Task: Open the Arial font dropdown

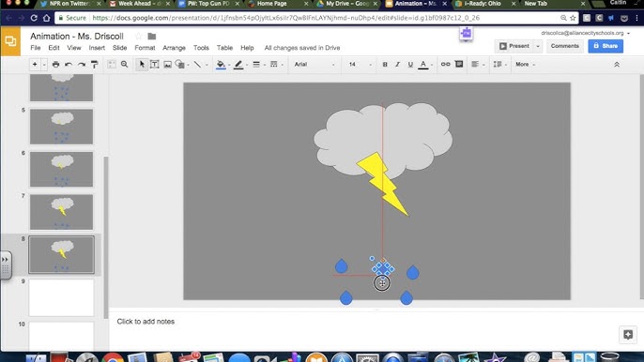Action: click(314, 65)
